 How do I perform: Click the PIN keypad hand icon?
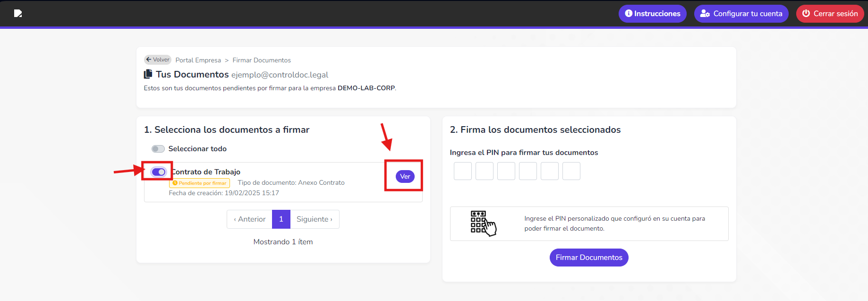483,224
